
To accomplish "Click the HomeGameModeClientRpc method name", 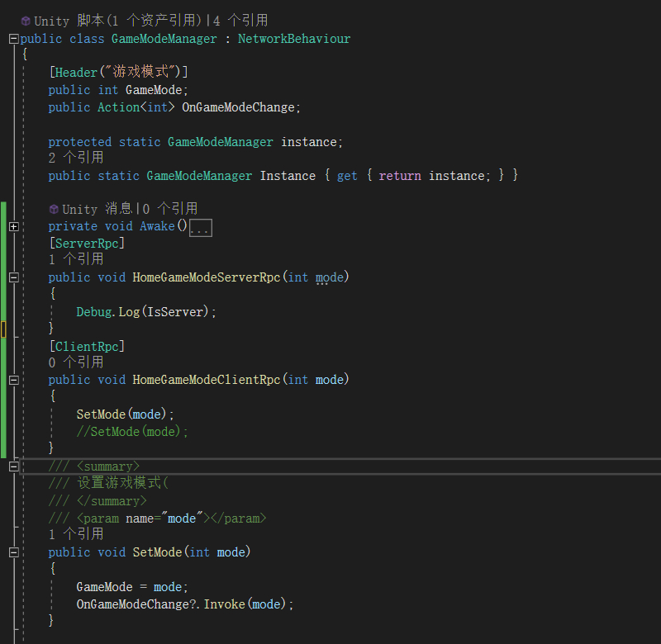I will pyautogui.click(x=206, y=380).
